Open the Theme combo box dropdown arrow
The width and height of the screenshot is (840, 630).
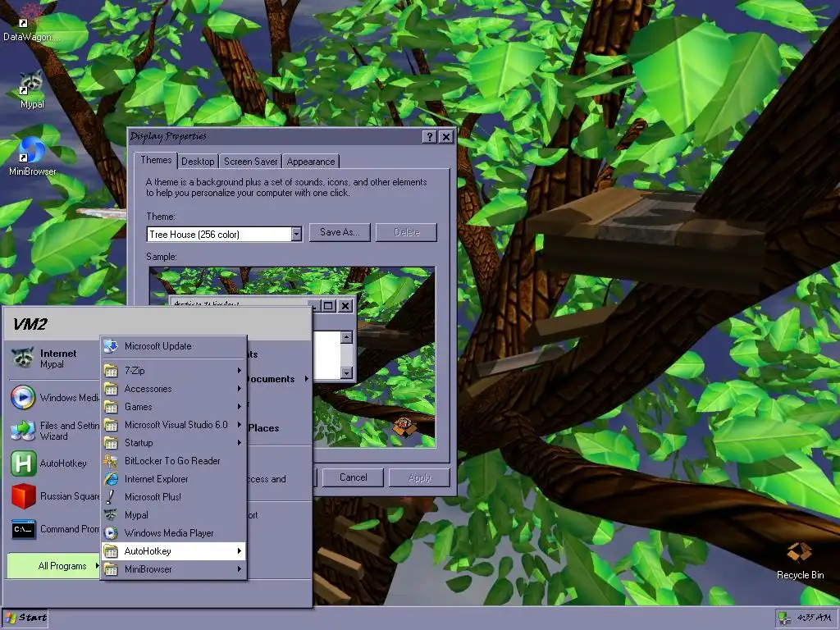(x=296, y=234)
